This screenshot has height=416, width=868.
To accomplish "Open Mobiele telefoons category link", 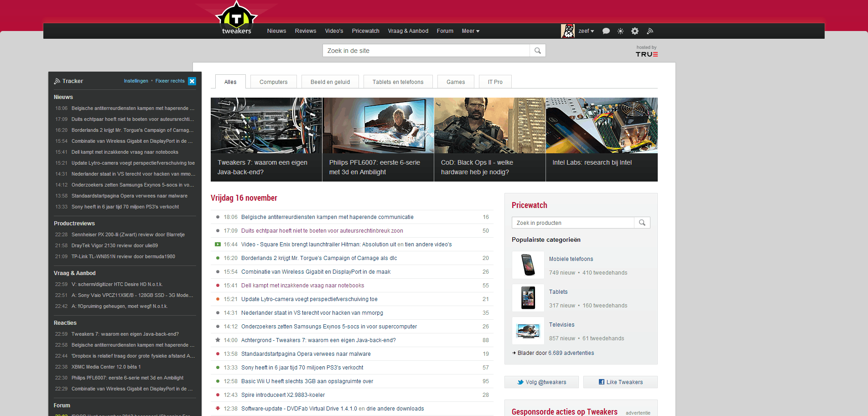I will click(x=571, y=259).
